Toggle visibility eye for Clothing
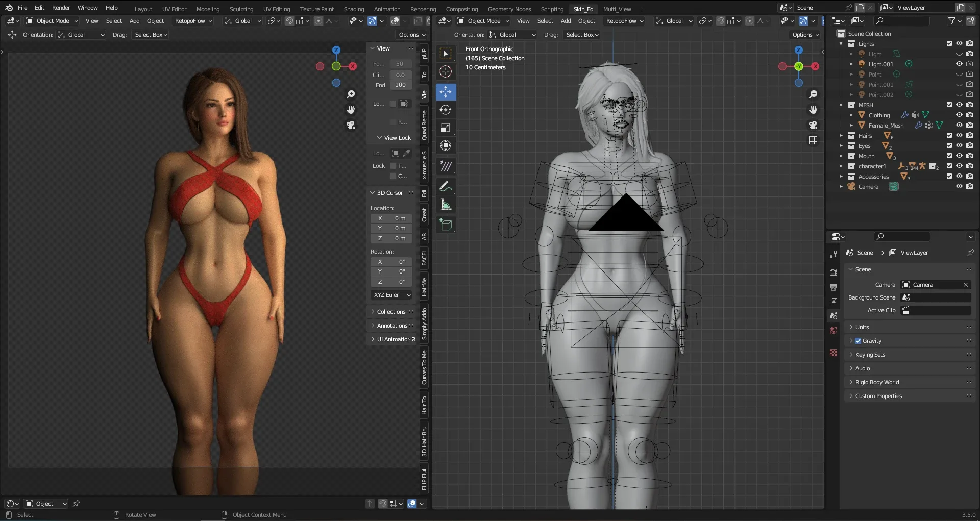Image resolution: width=980 pixels, height=521 pixels. click(959, 115)
